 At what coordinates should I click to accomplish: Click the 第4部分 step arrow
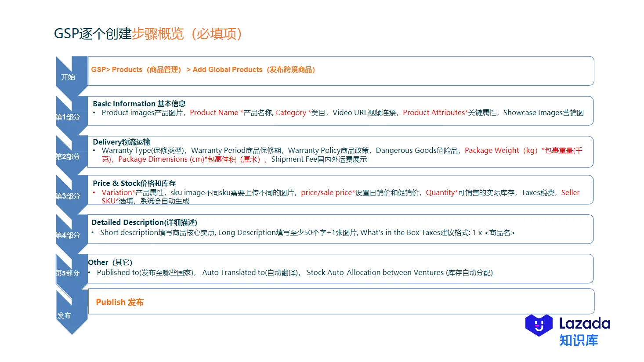coord(66,235)
